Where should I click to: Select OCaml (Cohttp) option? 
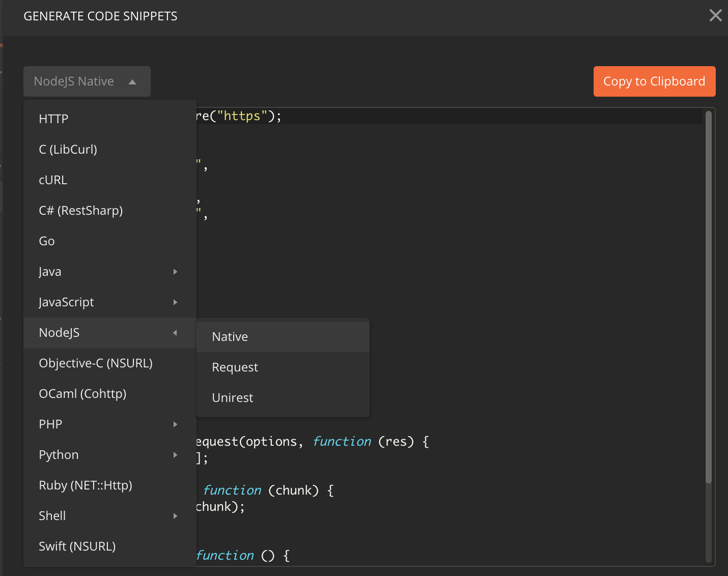[110, 394]
